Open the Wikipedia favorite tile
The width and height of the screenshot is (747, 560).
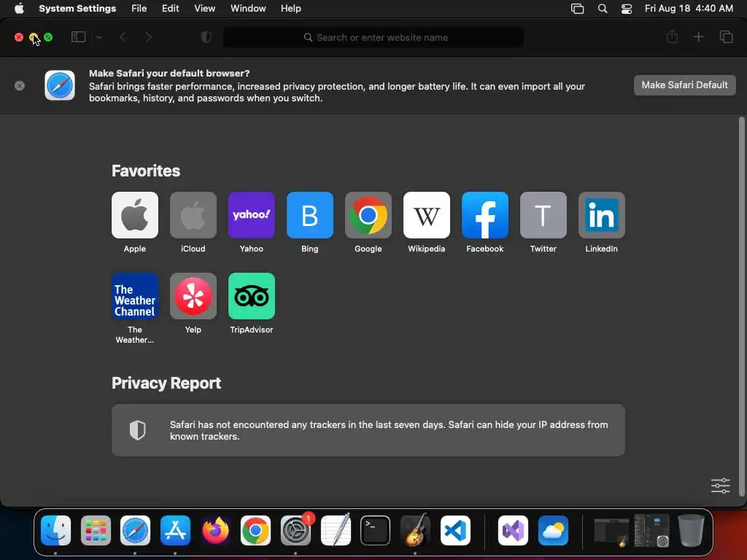pyautogui.click(x=426, y=215)
